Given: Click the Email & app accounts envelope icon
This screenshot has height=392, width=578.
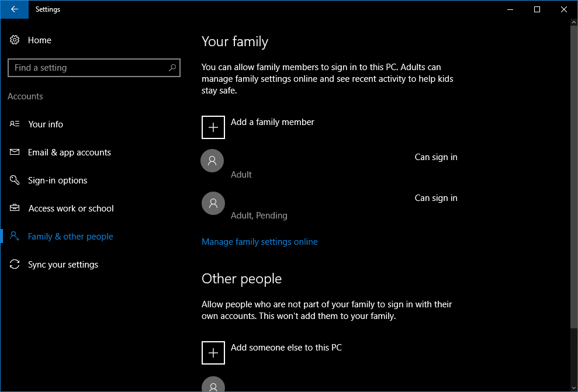Looking at the screenshot, I should coord(15,152).
